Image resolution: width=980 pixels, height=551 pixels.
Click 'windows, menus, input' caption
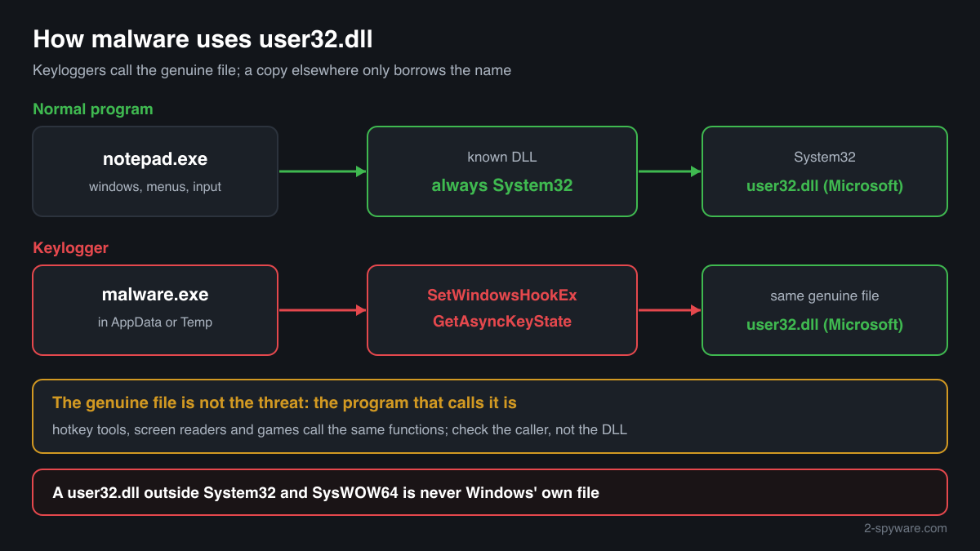pos(155,187)
